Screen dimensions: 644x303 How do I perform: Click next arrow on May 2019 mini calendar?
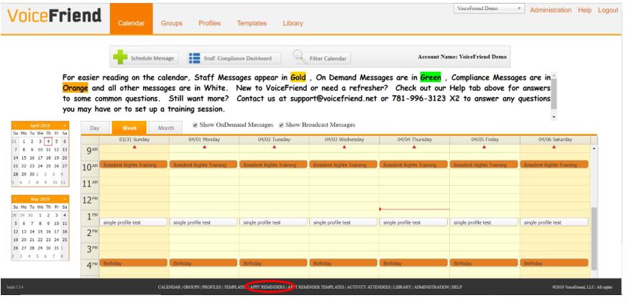click(65, 199)
